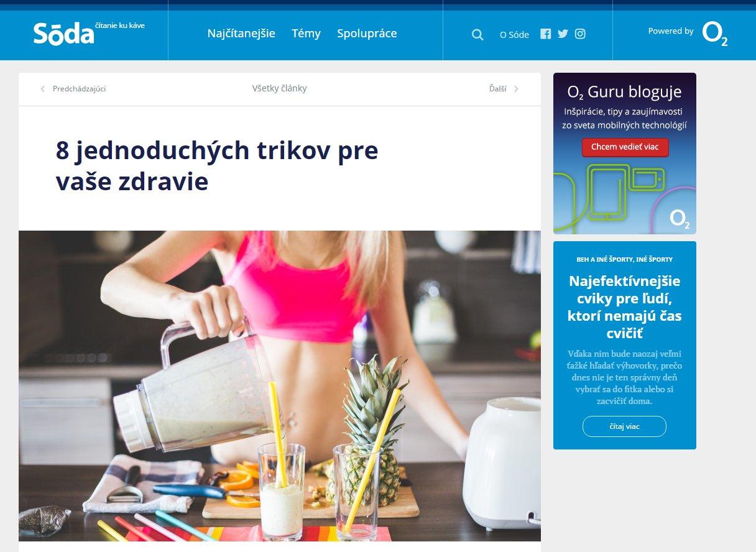Click the O2 logo in header

click(x=714, y=34)
